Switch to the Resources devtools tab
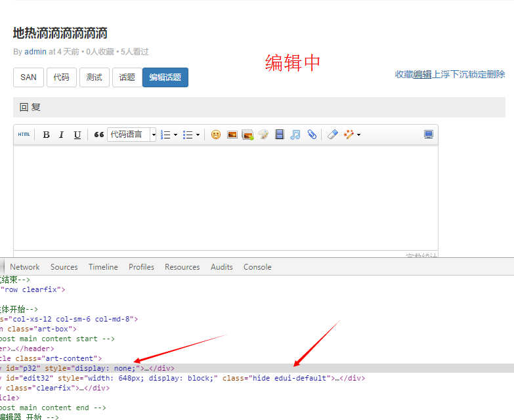514x420 pixels. [182, 267]
